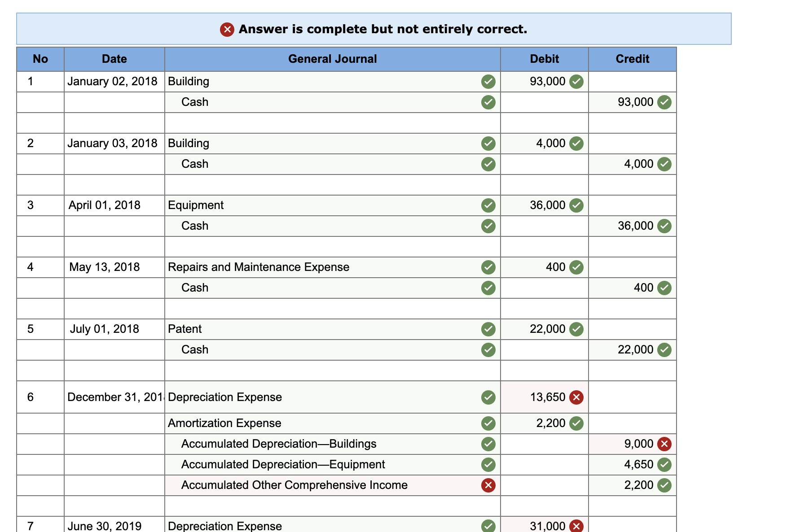The width and height of the screenshot is (791, 532).
Task: Click the green check beside Debit 36,000
Action: (x=576, y=205)
